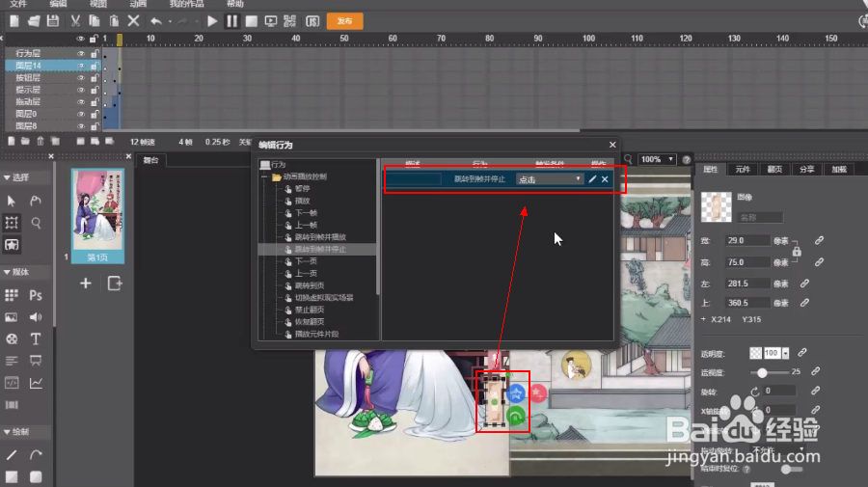868x487 pixels.
Task: Open the 动画 menu
Action: coord(138,4)
